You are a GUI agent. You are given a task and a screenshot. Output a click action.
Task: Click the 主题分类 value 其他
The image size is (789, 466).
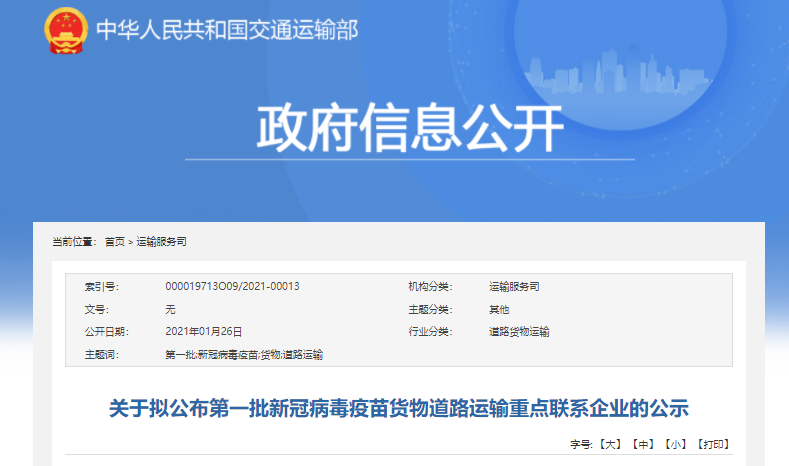click(x=499, y=309)
